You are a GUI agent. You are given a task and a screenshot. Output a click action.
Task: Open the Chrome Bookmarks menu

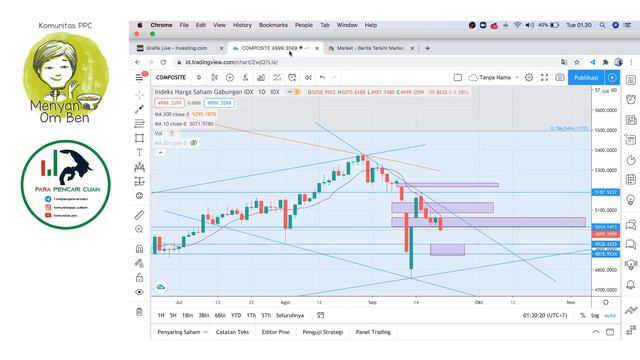[273, 25]
